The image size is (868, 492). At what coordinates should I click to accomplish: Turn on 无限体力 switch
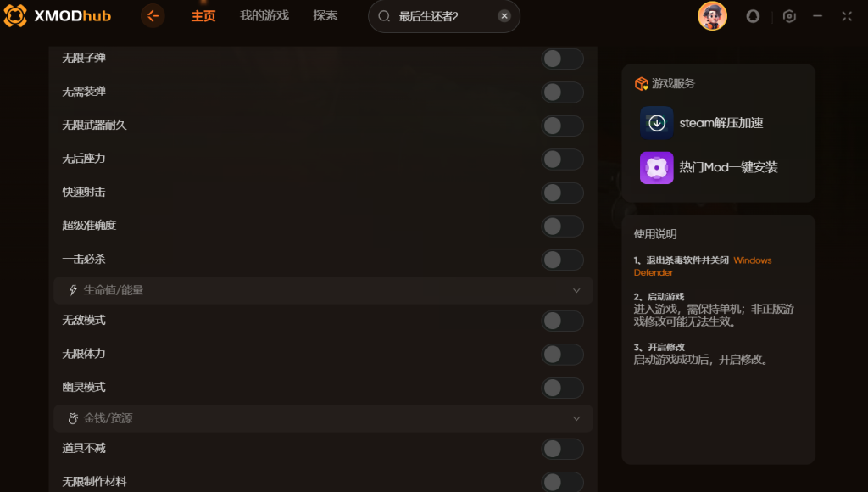click(x=562, y=355)
